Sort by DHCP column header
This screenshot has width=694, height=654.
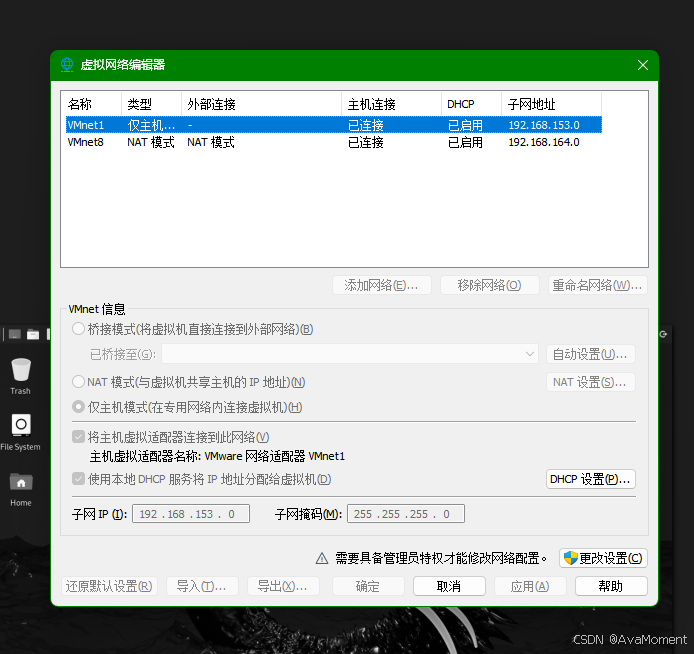[x=471, y=104]
